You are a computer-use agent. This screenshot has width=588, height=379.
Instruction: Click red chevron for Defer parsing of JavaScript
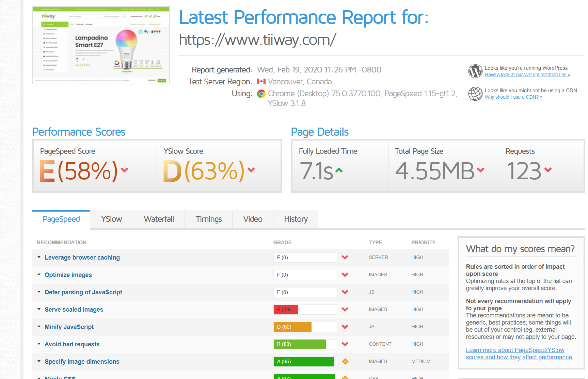[345, 292]
